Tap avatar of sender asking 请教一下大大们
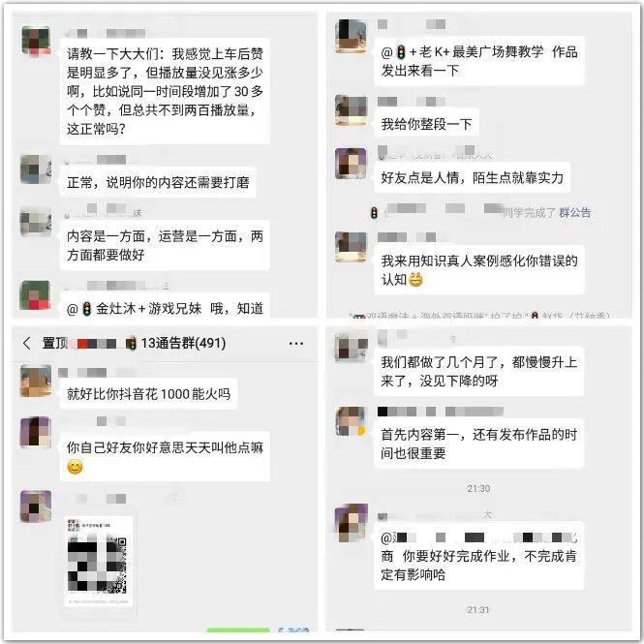The image size is (644, 644). tap(36, 41)
